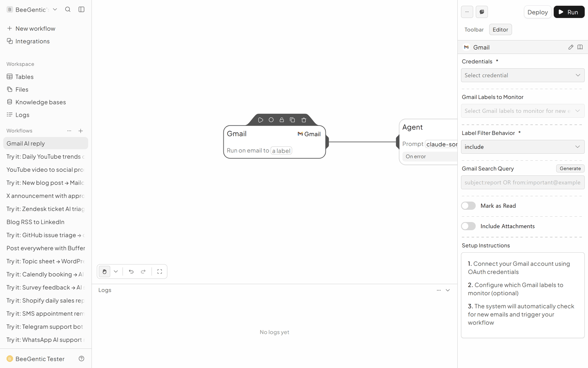The height and width of the screenshot is (368, 588).
Task: Open the help question mark icon
Action: tap(81, 359)
